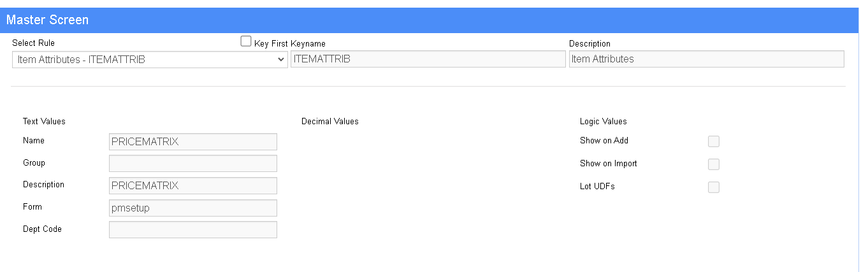Click the Select Rule label text
This screenshot has width=868, height=272.
click(x=34, y=43)
